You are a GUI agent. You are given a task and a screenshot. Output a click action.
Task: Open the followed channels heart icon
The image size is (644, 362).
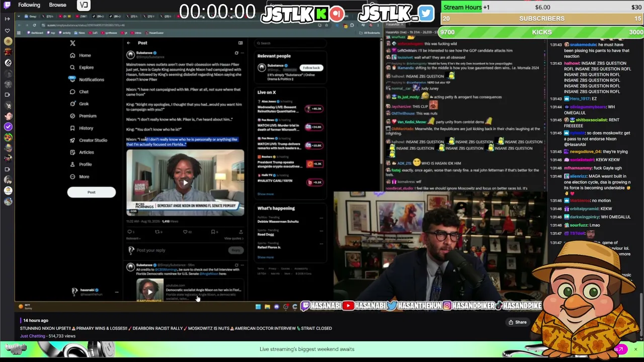point(8,31)
